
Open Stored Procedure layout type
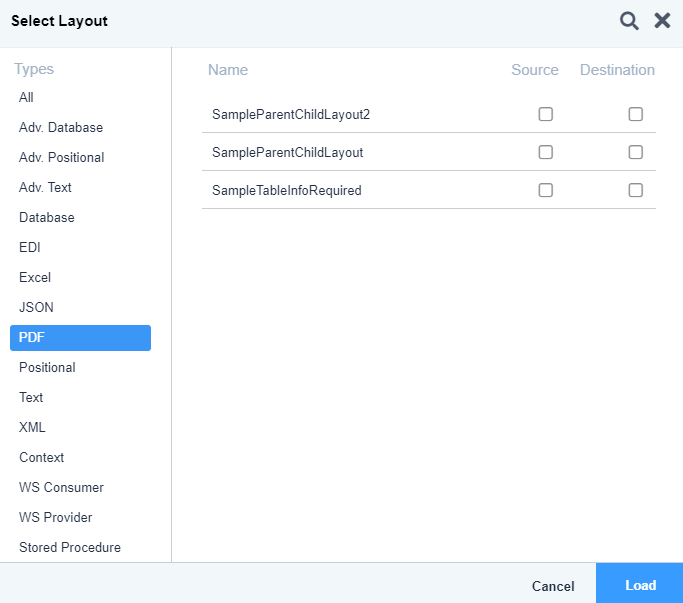70,547
